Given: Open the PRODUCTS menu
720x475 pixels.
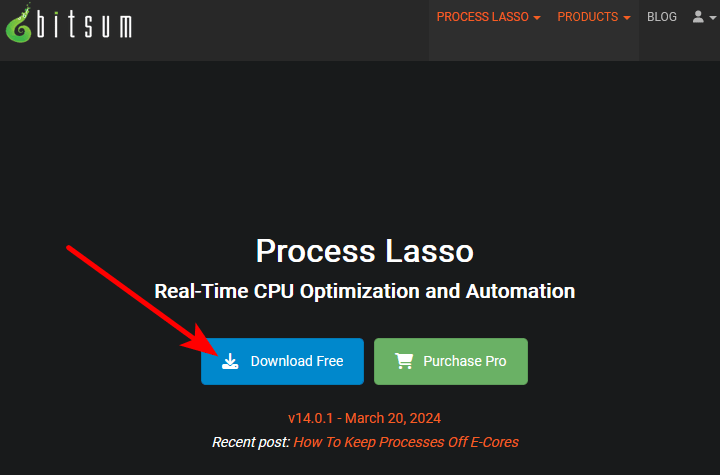Looking at the screenshot, I should pyautogui.click(x=588, y=17).
